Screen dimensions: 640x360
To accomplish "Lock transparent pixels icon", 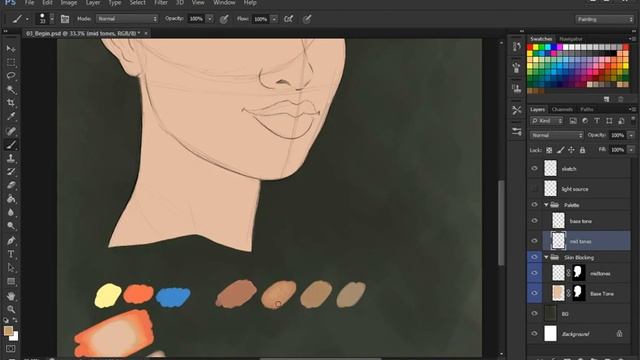I will (x=549, y=150).
